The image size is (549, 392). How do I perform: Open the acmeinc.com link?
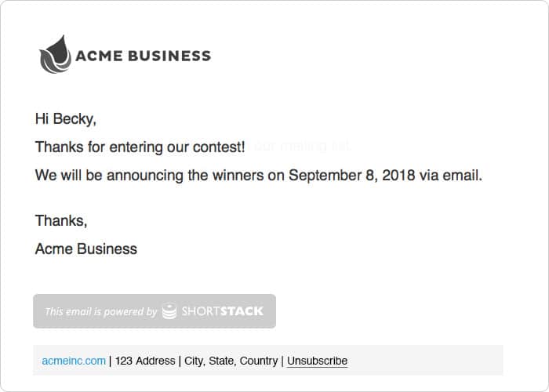point(74,361)
